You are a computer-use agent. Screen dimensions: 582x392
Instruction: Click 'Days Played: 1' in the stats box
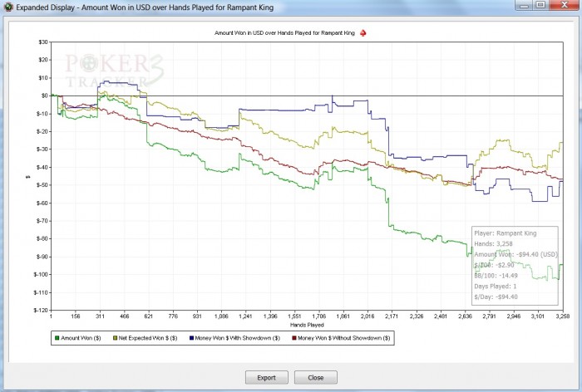point(496,287)
